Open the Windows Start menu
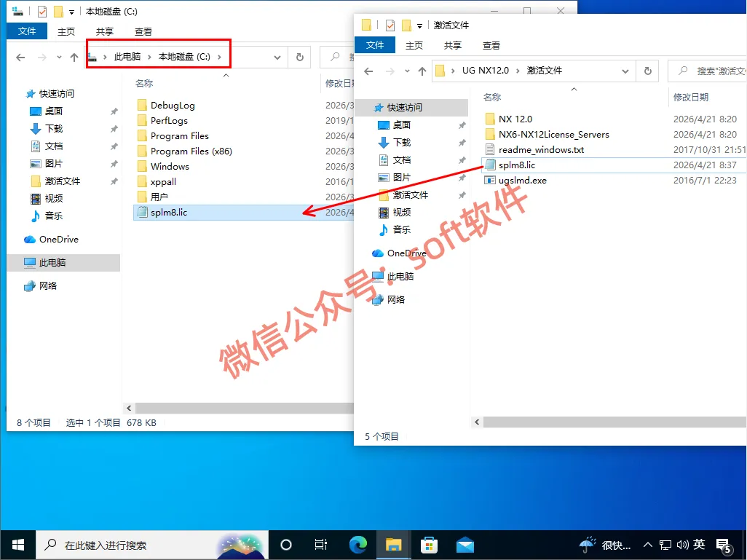This screenshot has width=747, height=560. pyautogui.click(x=18, y=545)
